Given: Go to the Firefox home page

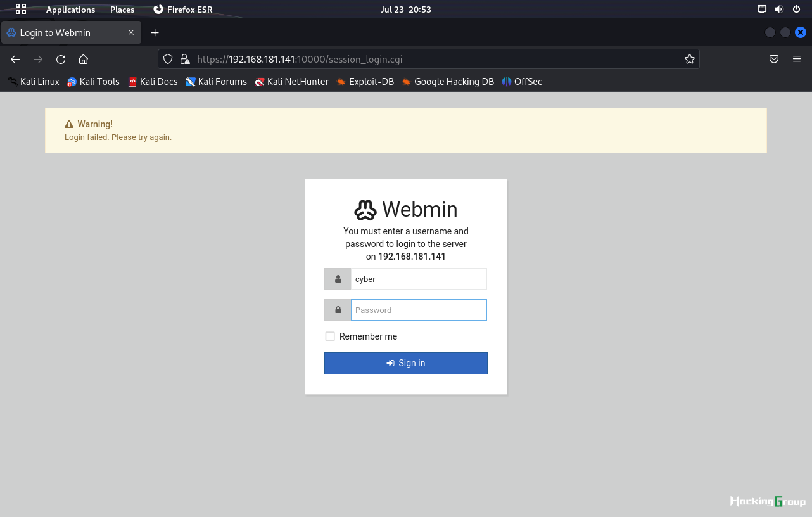Looking at the screenshot, I should click(83, 60).
